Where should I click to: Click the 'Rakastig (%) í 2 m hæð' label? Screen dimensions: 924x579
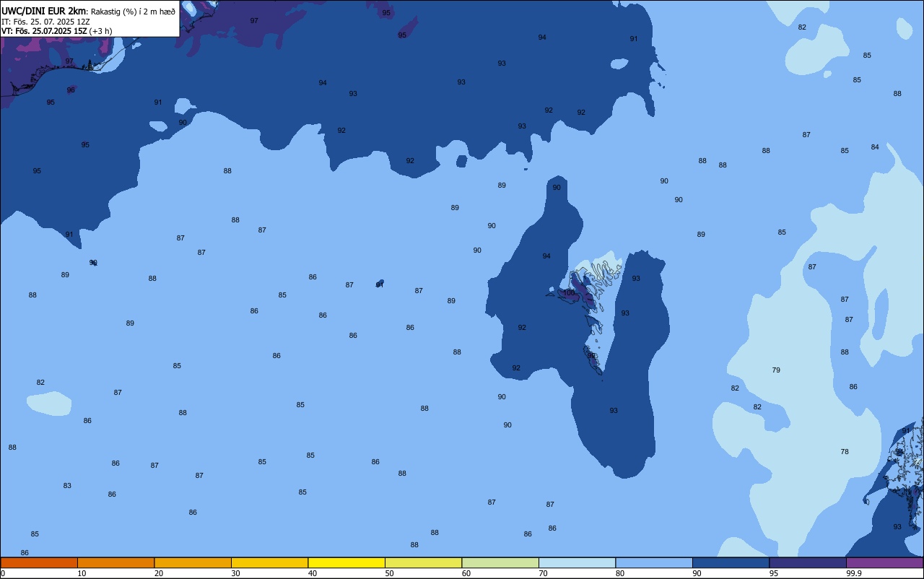[133, 11]
